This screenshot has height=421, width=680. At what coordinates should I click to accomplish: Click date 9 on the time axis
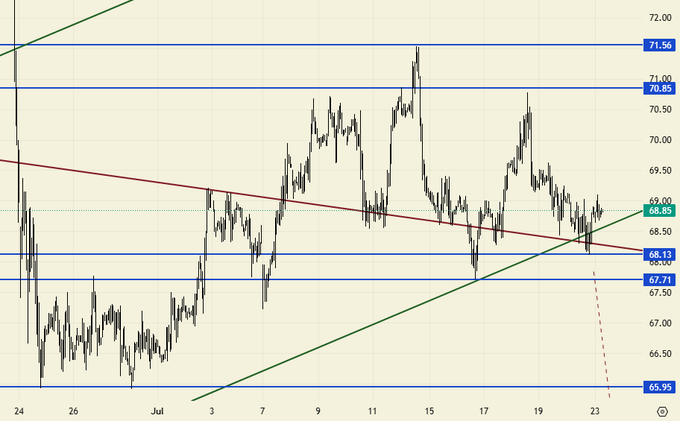317,410
